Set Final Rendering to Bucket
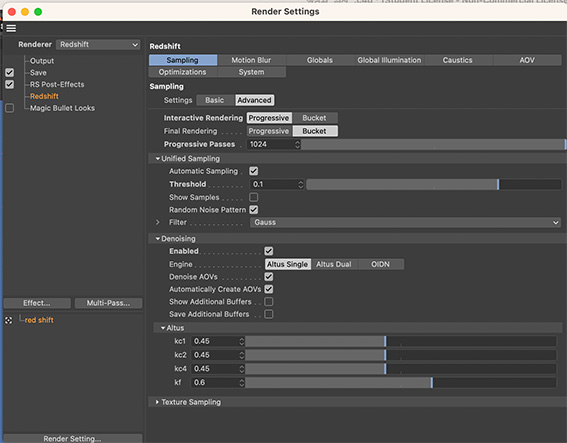Image resolution: width=567 pixels, height=443 pixels. click(x=314, y=131)
